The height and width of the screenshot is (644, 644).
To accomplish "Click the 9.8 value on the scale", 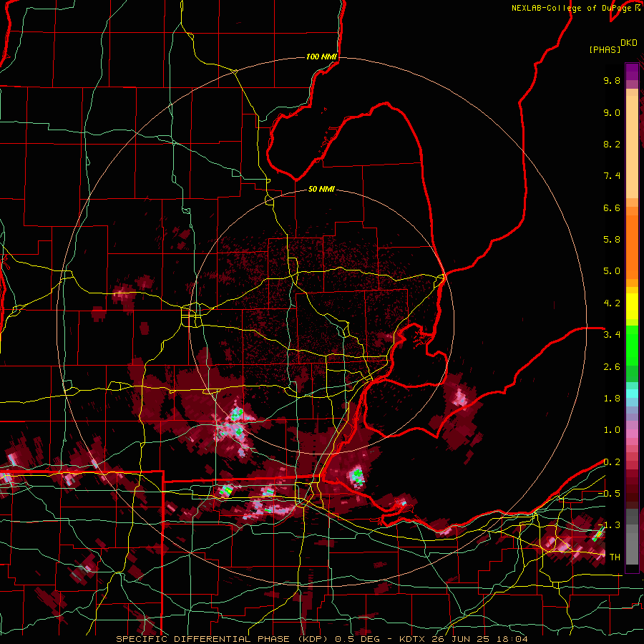I will [612, 80].
